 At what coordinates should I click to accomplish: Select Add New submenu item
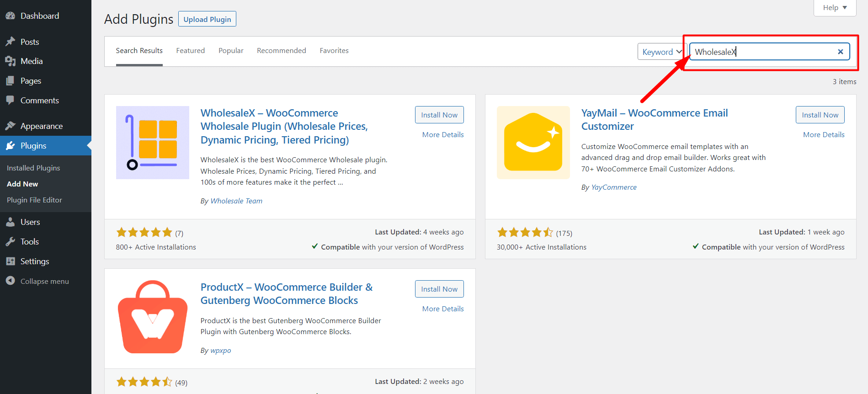coord(22,184)
